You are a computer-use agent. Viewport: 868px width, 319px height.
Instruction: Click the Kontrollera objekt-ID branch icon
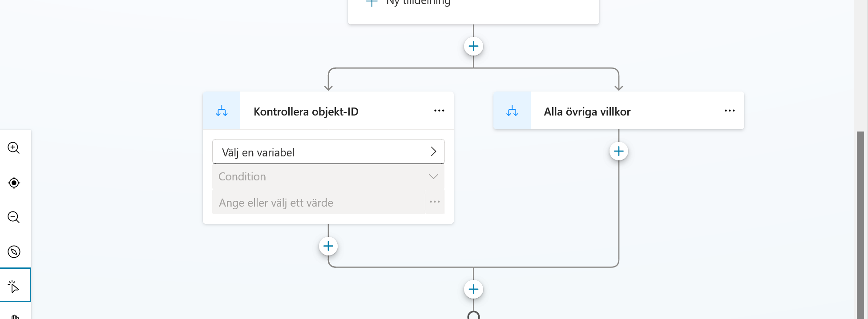(222, 111)
